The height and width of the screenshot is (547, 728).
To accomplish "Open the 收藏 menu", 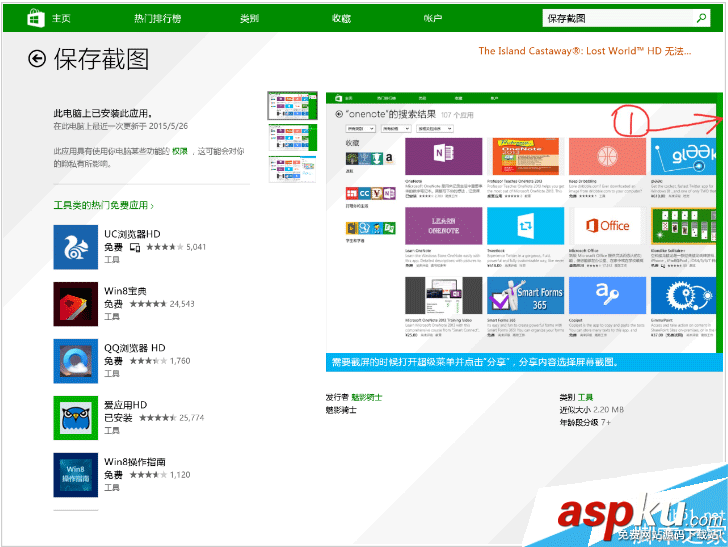I will (x=341, y=18).
